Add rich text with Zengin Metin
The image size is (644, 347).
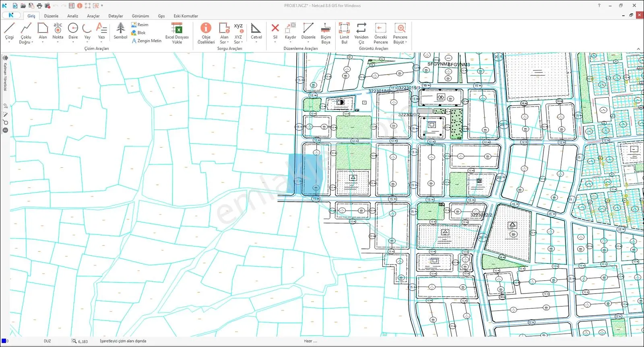click(147, 41)
